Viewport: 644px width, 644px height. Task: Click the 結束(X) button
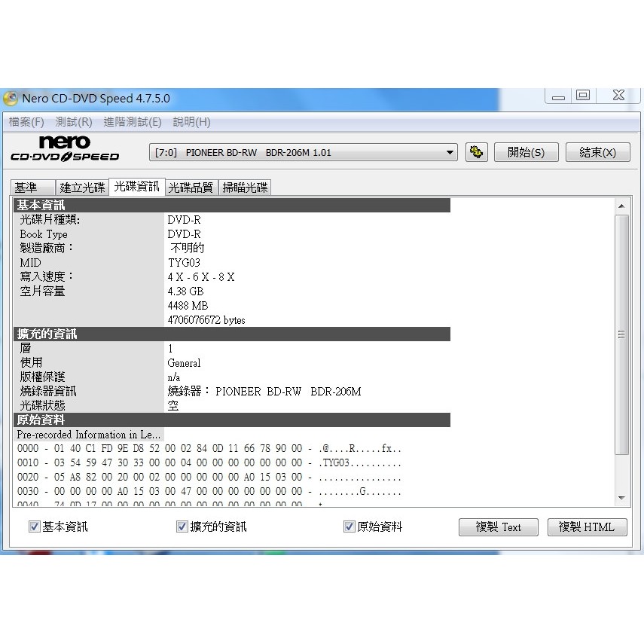(x=597, y=152)
